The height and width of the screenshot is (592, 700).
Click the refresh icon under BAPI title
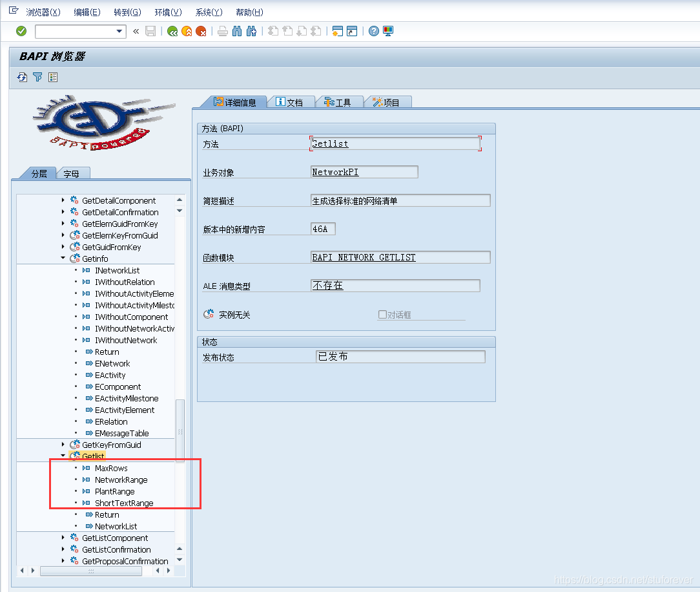click(23, 78)
